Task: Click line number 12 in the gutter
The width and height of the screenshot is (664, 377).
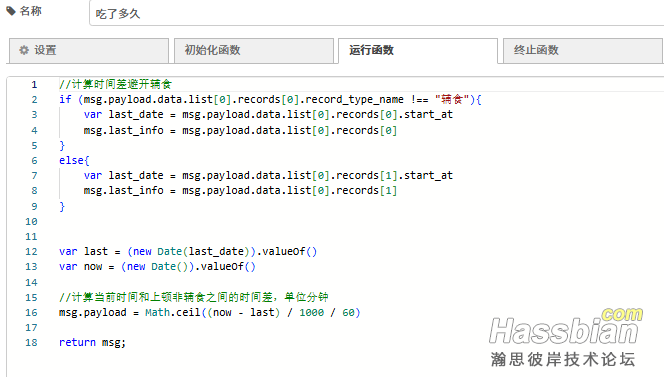Action: [x=31, y=252]
